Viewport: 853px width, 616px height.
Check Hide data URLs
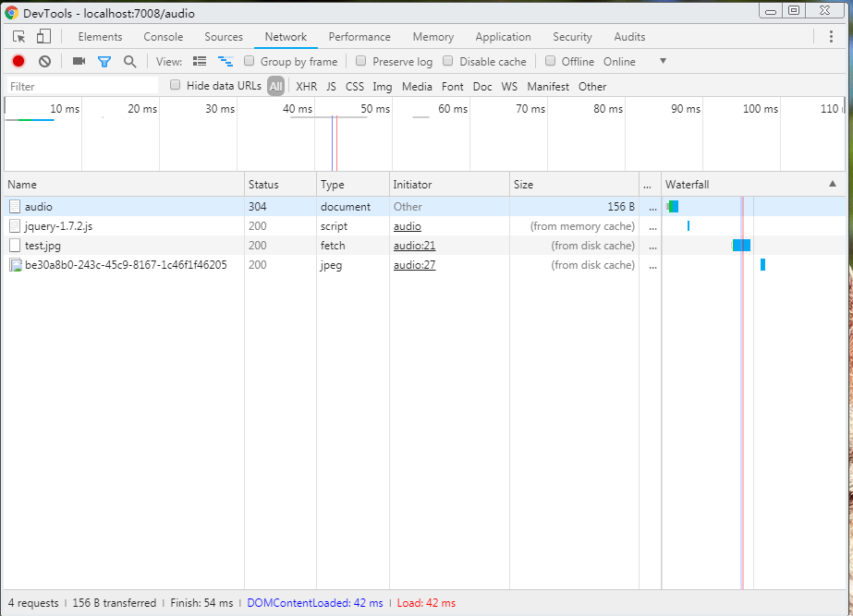[176, 85]
